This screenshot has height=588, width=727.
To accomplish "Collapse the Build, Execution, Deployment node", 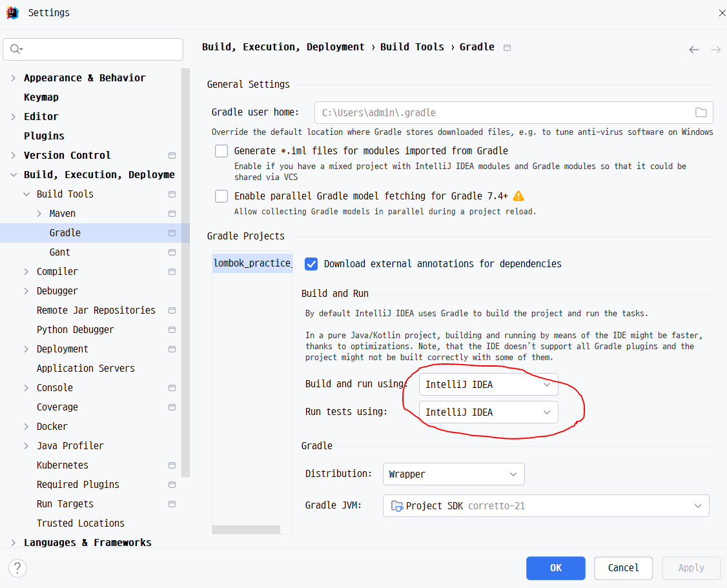I will click(14, 175).
